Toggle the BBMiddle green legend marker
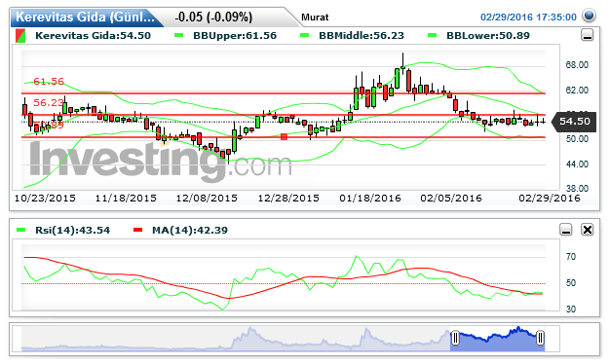 [305, 35]
